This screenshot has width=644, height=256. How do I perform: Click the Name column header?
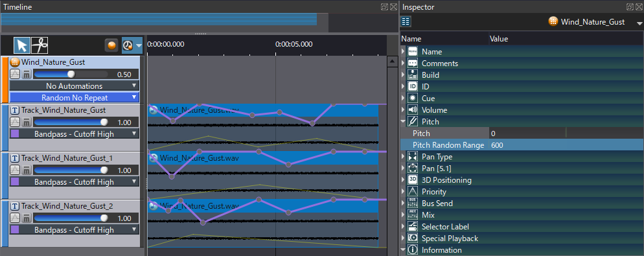pos(411,39)
